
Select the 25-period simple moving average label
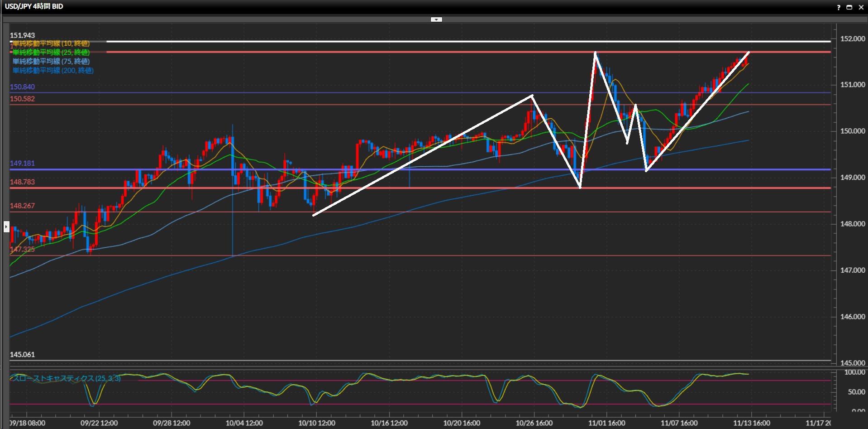click(51, 53)
